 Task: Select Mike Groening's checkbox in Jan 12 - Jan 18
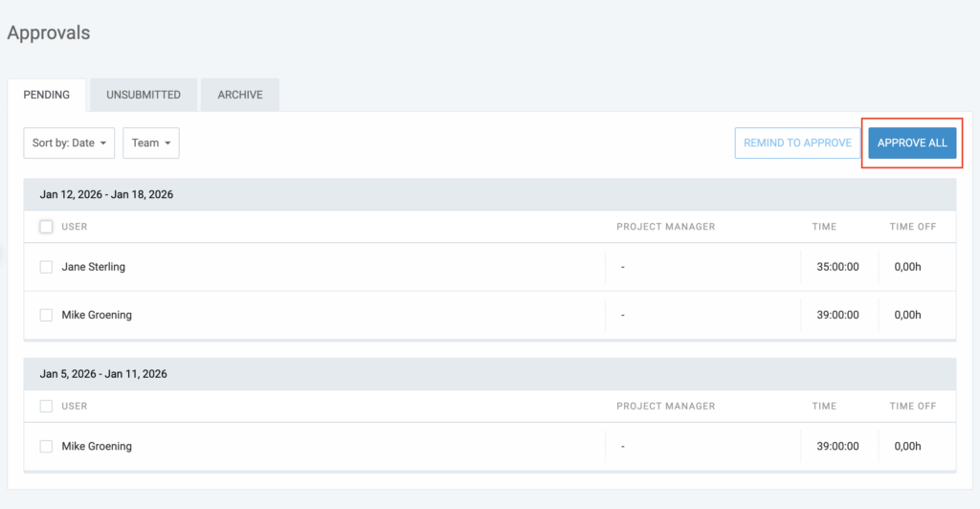point(46,315)
